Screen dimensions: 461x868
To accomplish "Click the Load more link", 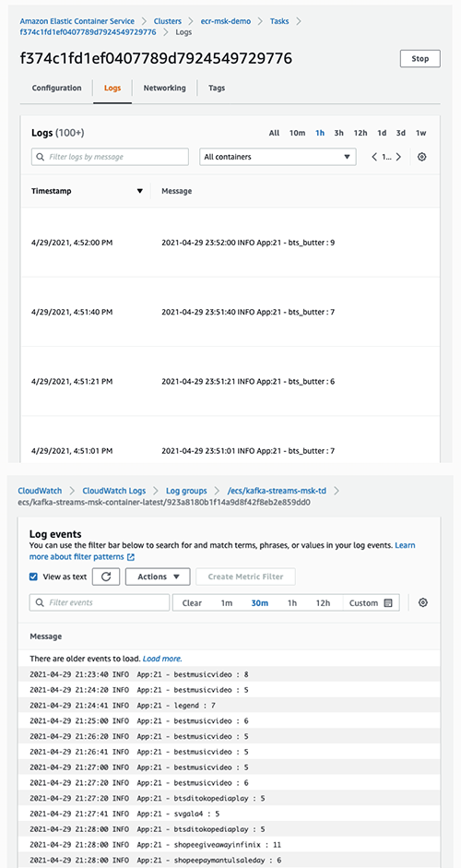I will pos(162,659).
